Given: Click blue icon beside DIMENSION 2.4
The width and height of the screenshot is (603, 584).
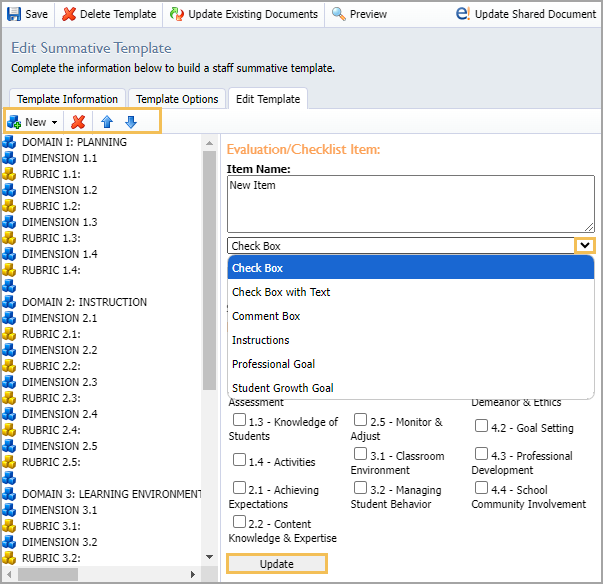Looking at the screenshot, I should [9, 414].
